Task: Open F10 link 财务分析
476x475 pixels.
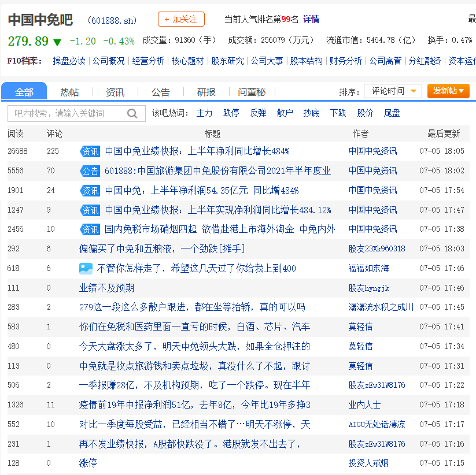Action: point(346,61)
